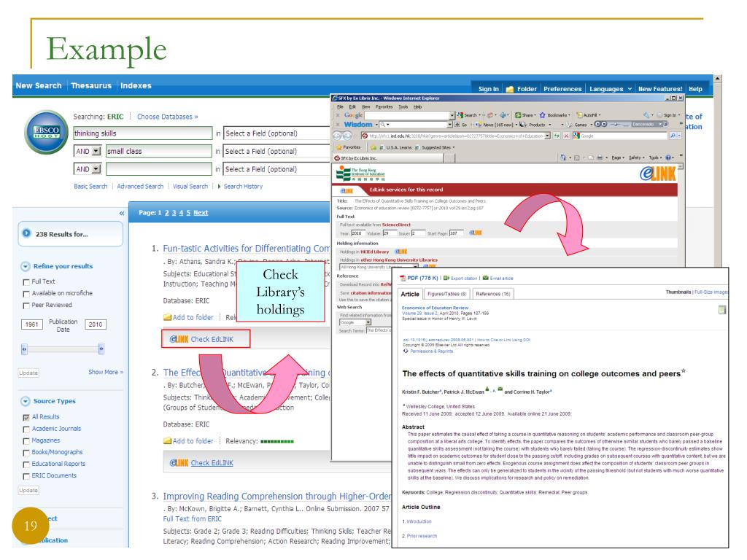
Task: Tick the Full Text checkbox
Action: click(26, 282)
